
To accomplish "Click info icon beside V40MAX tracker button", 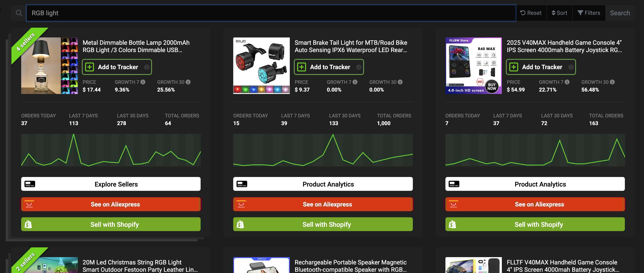I will 571,67.
